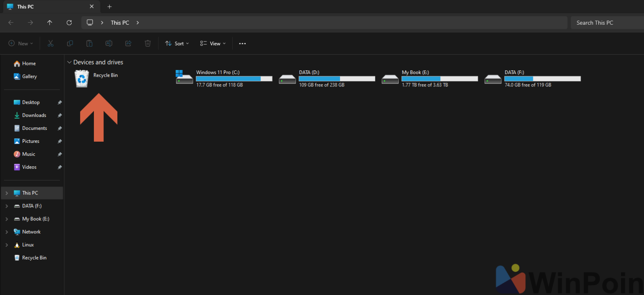The height and width of the screenshot is (295, 644).
Task: Collapse the Devices and drives section
Action: pos(69,62)
